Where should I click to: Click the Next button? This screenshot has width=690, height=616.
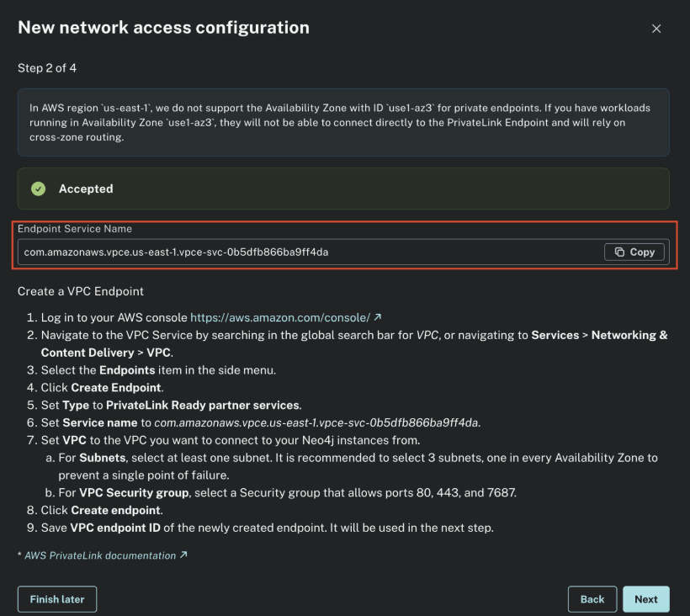(645, 599)
